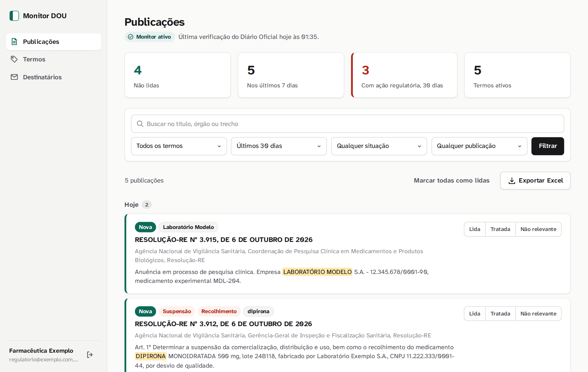Mark Resolução 3.912 as Lida

pyautogui.click(x=474, y=313)
